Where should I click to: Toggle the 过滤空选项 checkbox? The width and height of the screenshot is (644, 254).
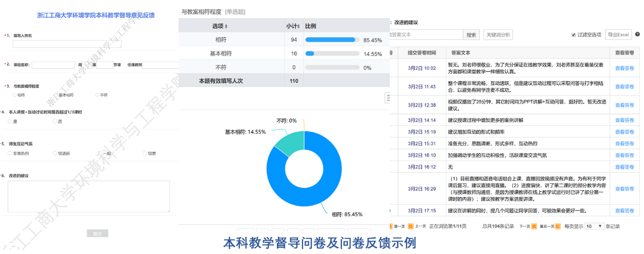coord(573,35)
